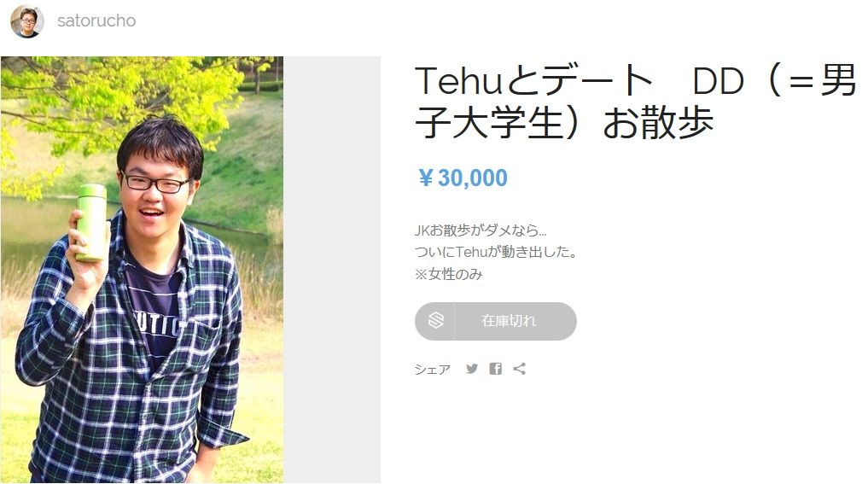The width and height of the screenshot is (868, 484).
Task: Click the シェア label
Action: tap(433, 370)
